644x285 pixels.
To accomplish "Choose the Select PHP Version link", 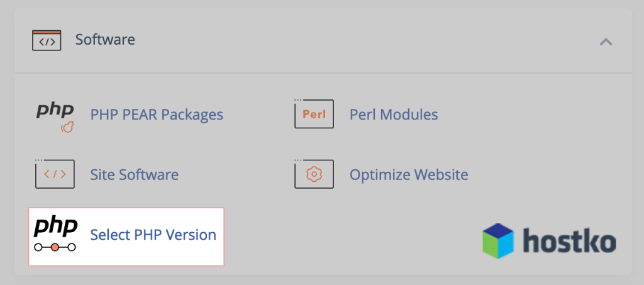I will coord(153,235).
